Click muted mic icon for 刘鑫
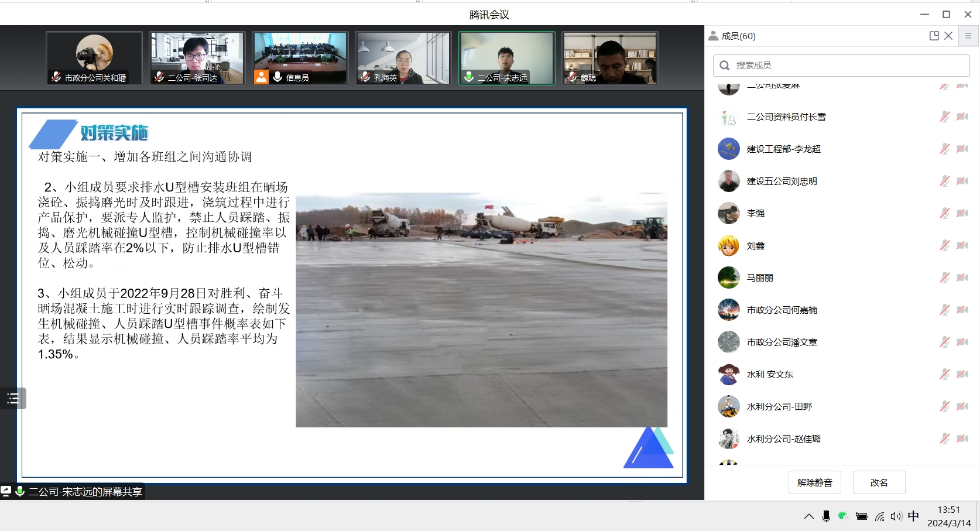This screenshot has height=531, width=980. pos(944,245)
